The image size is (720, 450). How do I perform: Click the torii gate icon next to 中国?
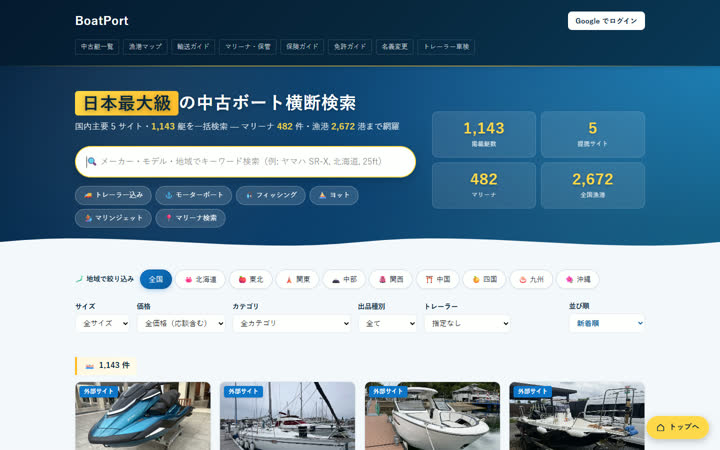(x=429, y=279)
